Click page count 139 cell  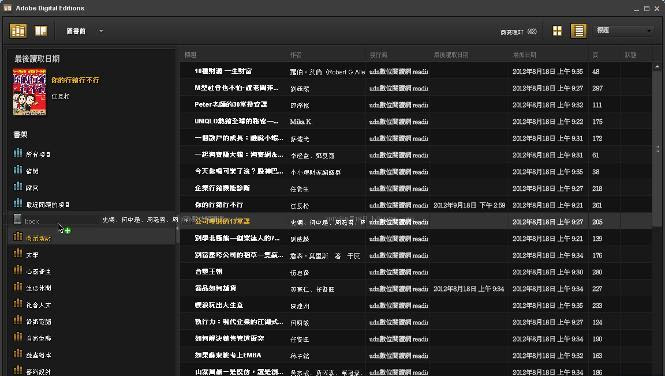[x=597, y=239]
